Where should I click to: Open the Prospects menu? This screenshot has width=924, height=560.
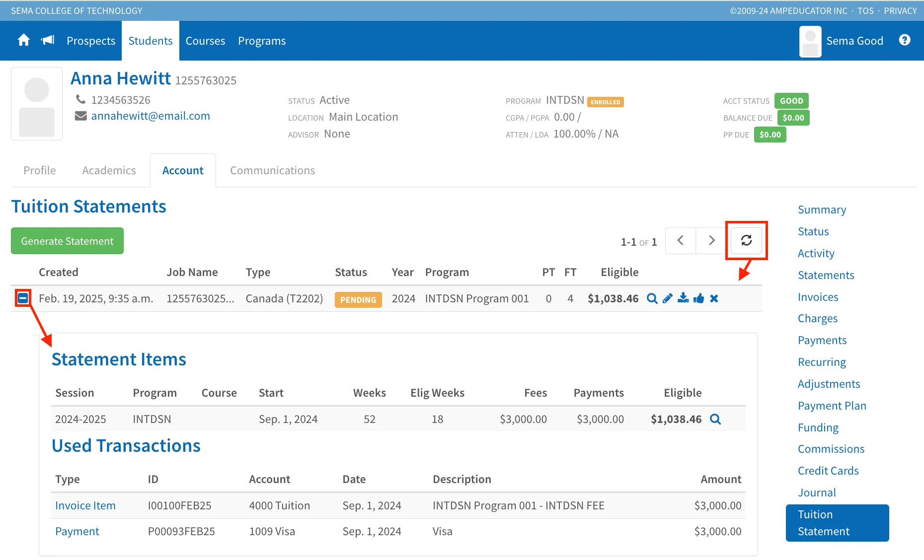pyautogui.click(x=91, y=41)
